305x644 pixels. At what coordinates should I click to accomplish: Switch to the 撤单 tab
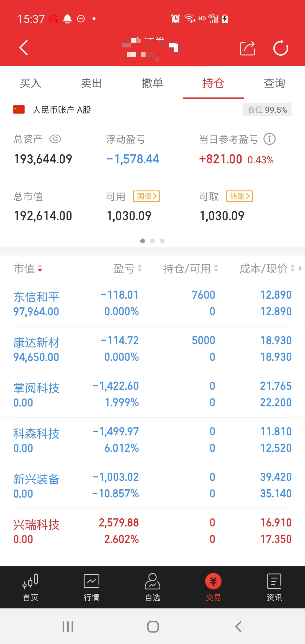(152, 83)
